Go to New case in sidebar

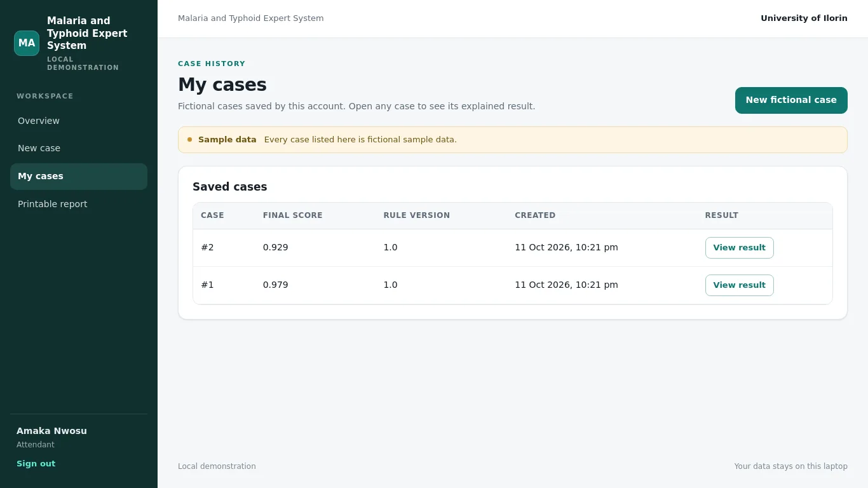tap(79, 148)
